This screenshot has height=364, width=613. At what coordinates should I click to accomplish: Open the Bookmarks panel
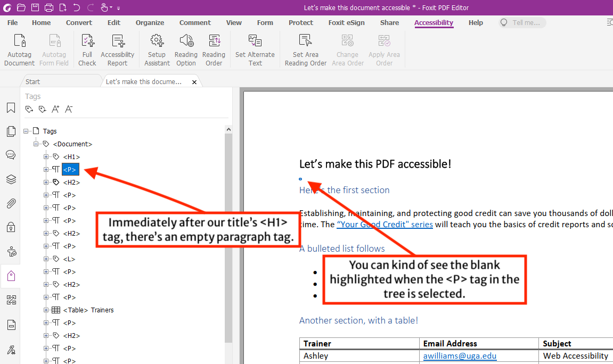[11, 108]
